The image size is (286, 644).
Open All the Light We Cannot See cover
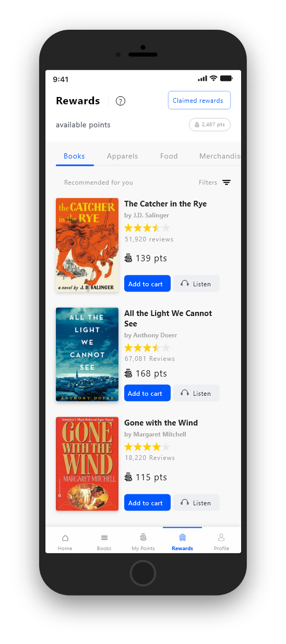(x=87, y=355)
